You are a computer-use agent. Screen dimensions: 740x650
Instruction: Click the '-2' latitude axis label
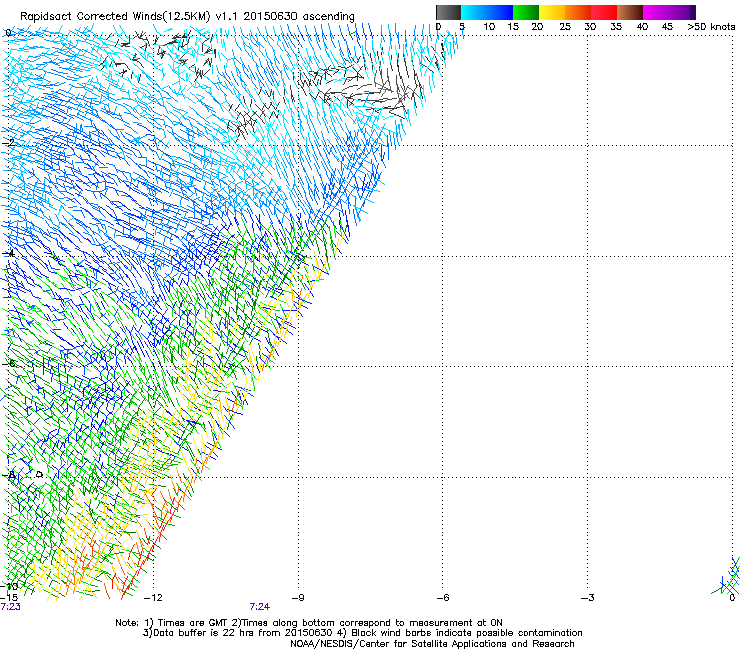[9, 143]
